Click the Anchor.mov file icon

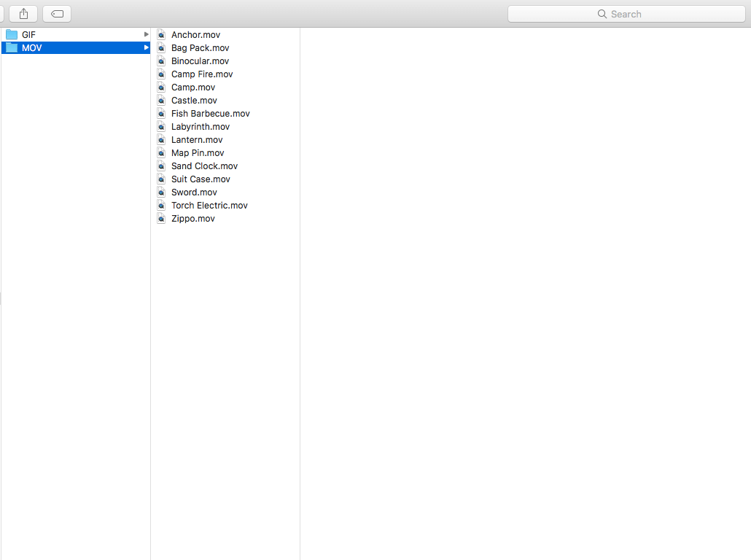161,34
